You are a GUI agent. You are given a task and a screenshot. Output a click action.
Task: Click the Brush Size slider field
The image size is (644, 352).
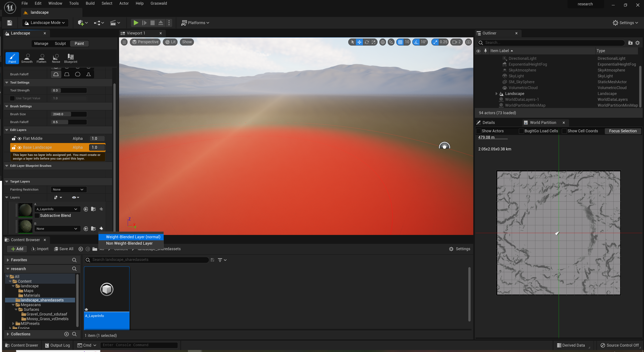click(69, 114)
